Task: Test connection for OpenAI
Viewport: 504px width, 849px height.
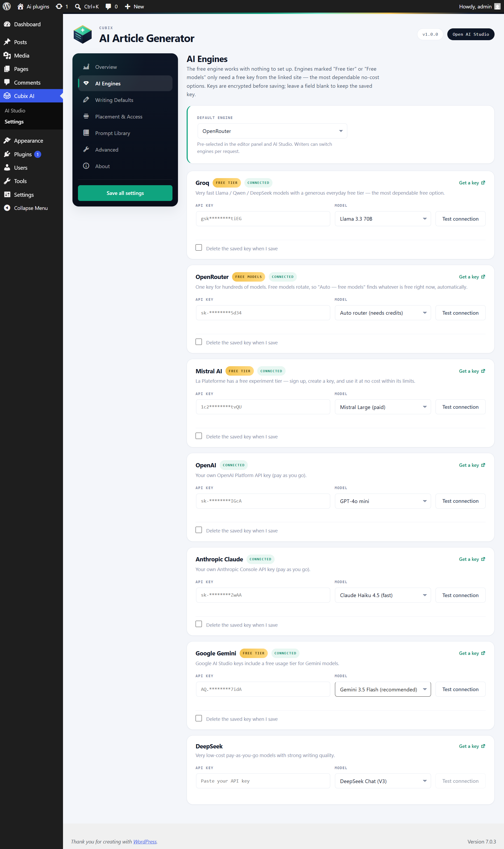Action: tap(460, 501)
